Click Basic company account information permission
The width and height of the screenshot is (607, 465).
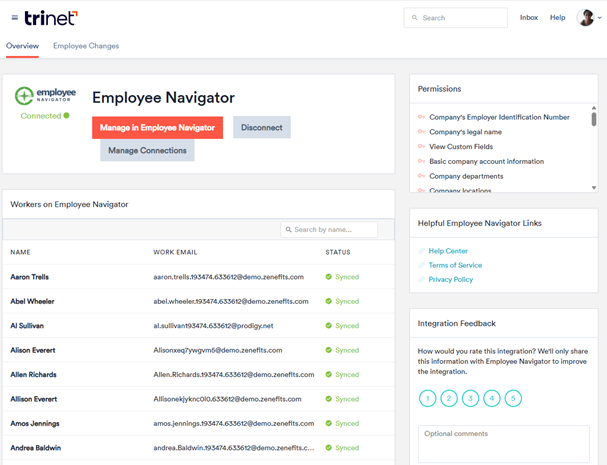487,161
